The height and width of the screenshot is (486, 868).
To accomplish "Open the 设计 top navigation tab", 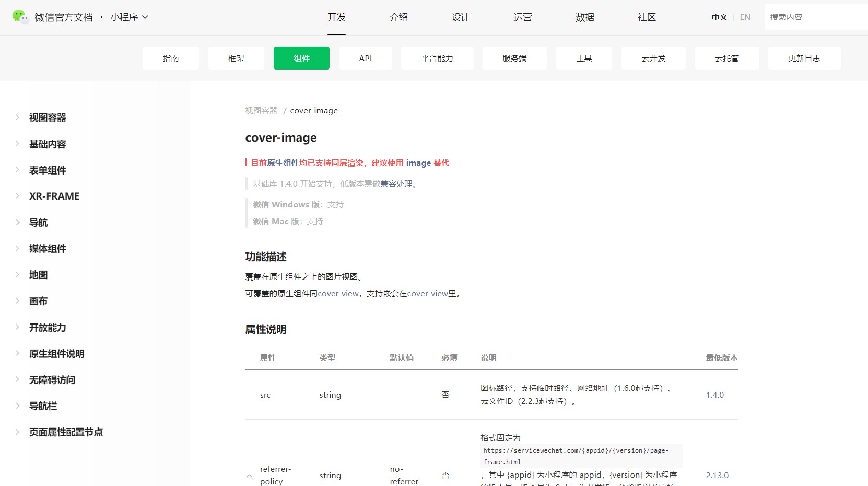I will 461,17.
